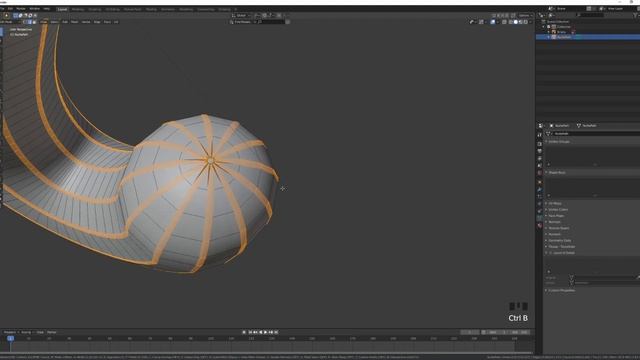640x360 pixels.
Task: Switch to rendered viewport shading
Action: [525, 22]
